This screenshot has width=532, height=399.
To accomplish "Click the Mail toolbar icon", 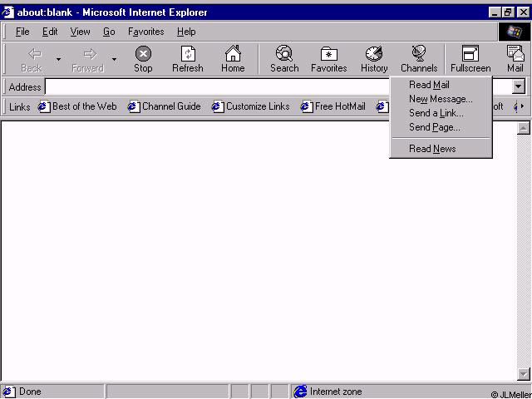I will coord(515,53).
